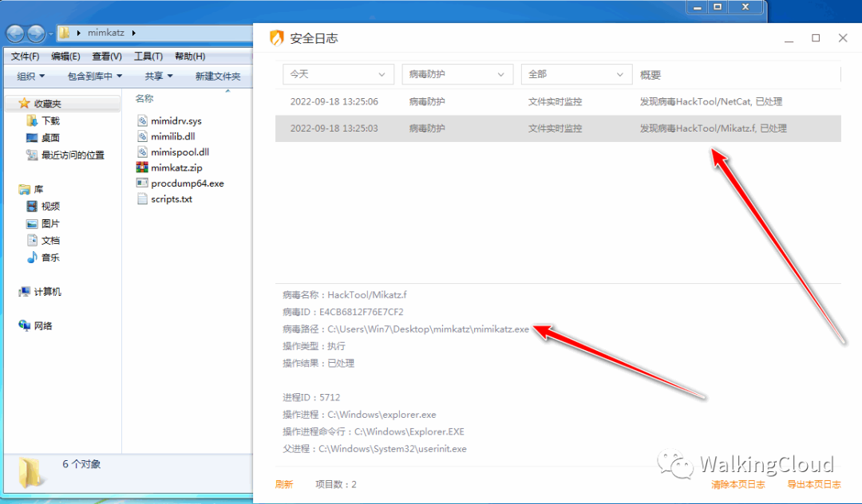Viewport: 862px width, 504px height.
Task: Click the 概要 column header
Action: click(x=650, y=75)
